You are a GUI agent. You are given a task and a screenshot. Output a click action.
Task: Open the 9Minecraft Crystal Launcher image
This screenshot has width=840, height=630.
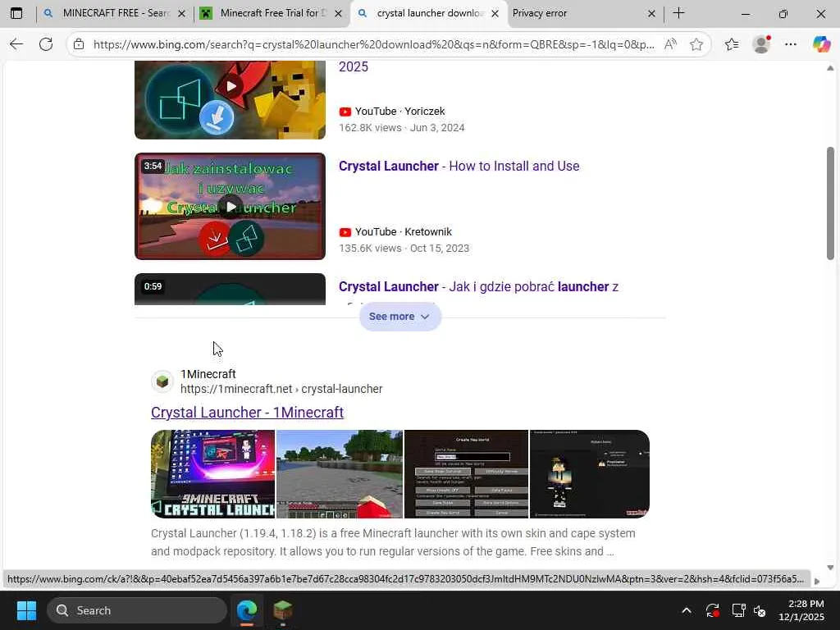click(212, 474)
